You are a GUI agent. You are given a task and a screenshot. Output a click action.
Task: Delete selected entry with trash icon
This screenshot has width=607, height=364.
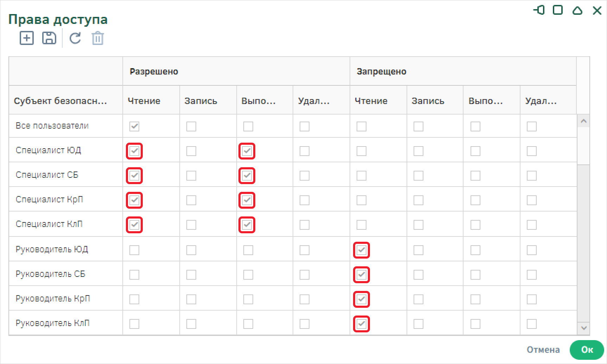click(98, 38)
